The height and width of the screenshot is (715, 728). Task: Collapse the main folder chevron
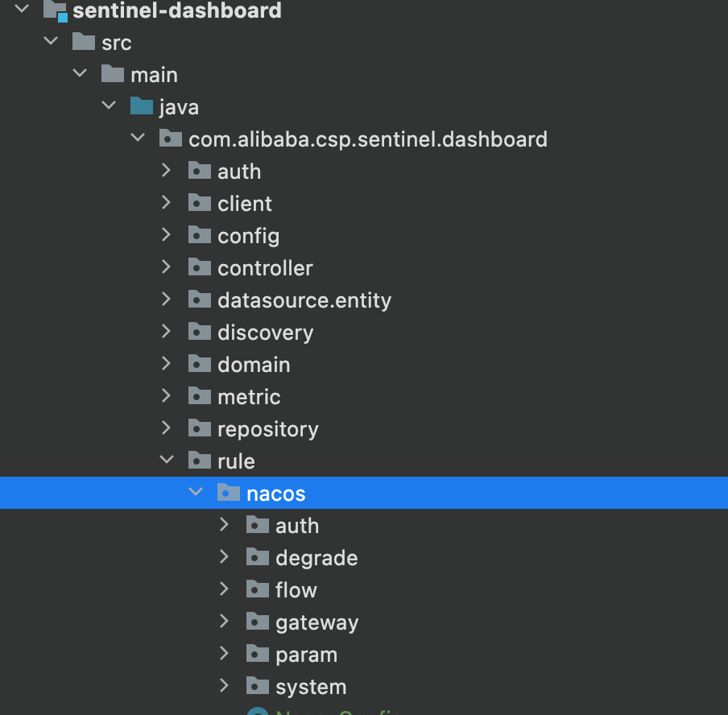[x=80, y=73]
